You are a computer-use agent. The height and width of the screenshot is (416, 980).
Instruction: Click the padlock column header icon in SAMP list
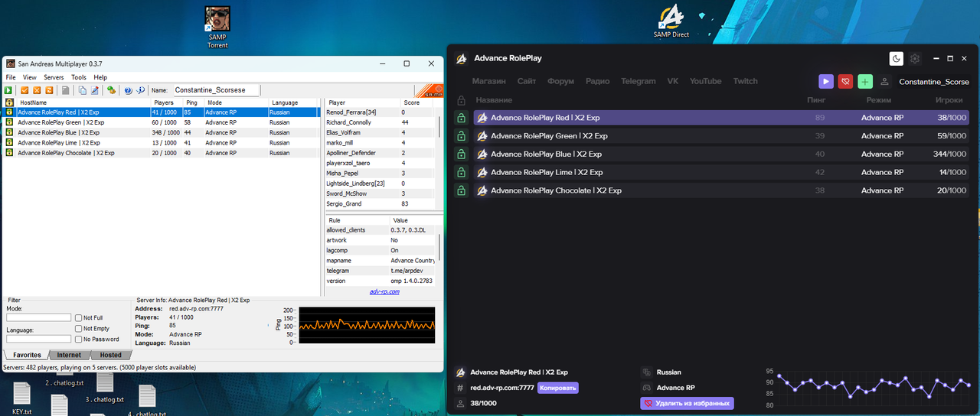[10, 102]
